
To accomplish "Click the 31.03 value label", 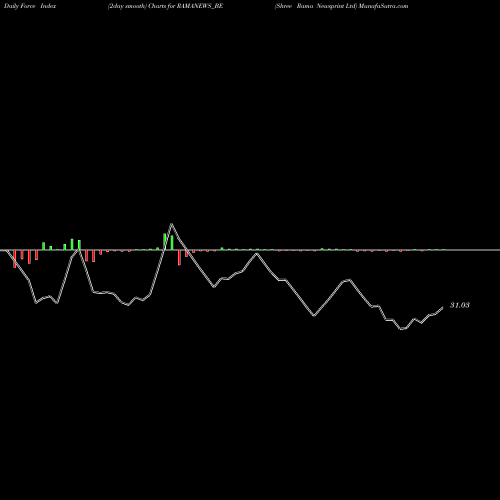I will 460,305.
